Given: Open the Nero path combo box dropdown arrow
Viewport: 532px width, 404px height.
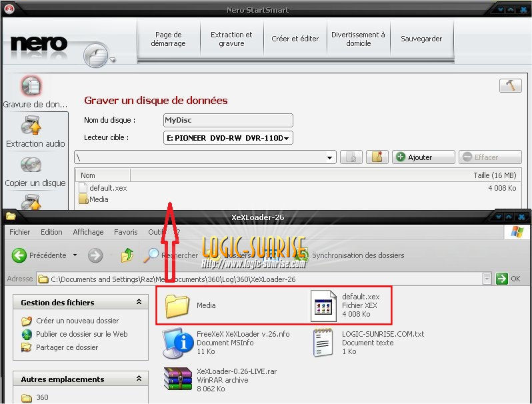Looking at the screenshot, I should click(329, 157).
